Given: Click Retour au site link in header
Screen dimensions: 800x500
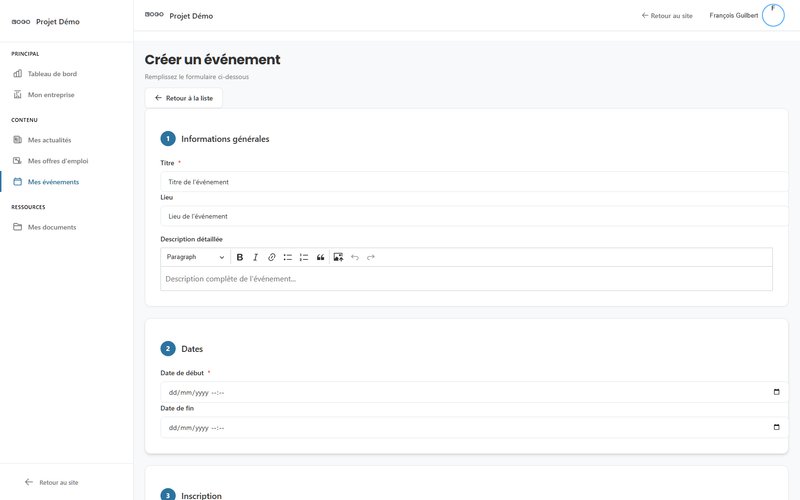Looking at the screenshot, I should [x=667, y=16].
